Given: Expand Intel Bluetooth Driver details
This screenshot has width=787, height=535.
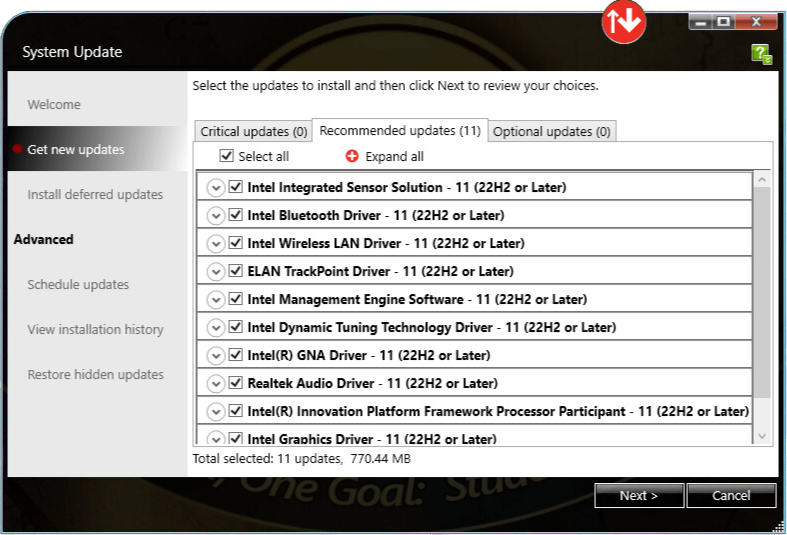Looking at the screenshot, I should pyautogui.click(x=216, y=216).
